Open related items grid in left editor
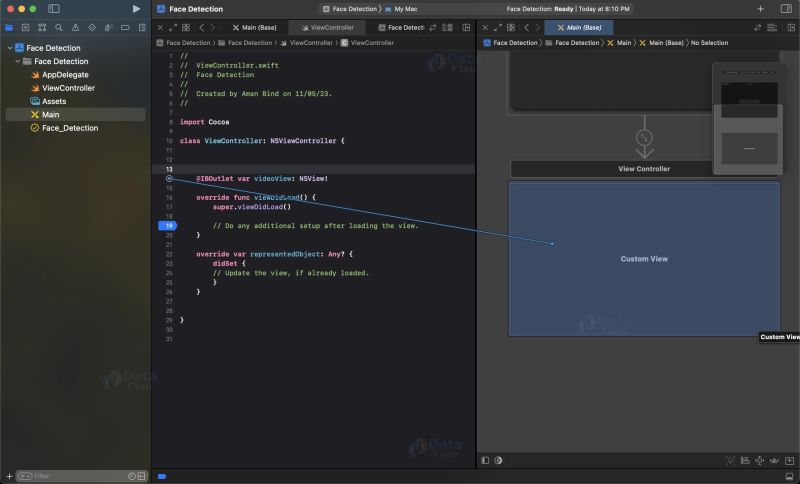The height and width of the screenshot is (484, 800). pyautogui.click(x=186, y=28)
